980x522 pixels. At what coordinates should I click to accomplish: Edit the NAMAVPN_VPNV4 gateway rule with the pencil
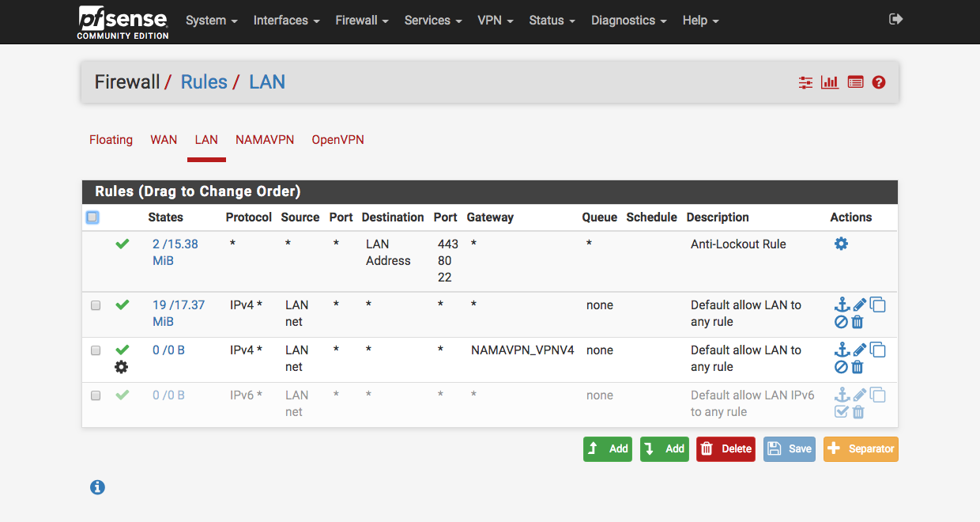coord(860,350)
